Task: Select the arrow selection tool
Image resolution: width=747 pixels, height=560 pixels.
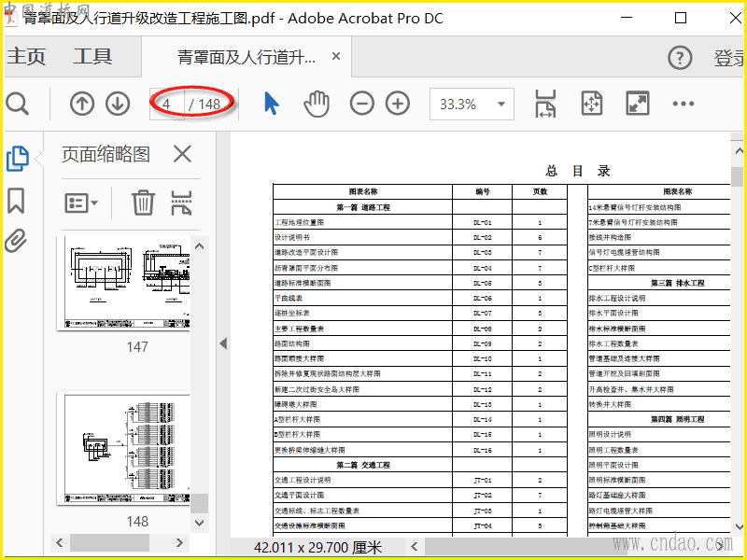Action: click(x=271, y=104)
